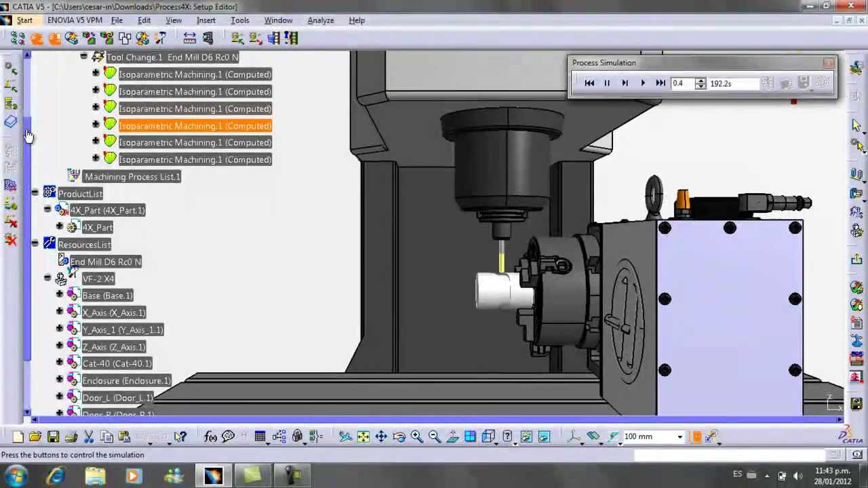Expand the 4X_Part child node

point(59,226)
